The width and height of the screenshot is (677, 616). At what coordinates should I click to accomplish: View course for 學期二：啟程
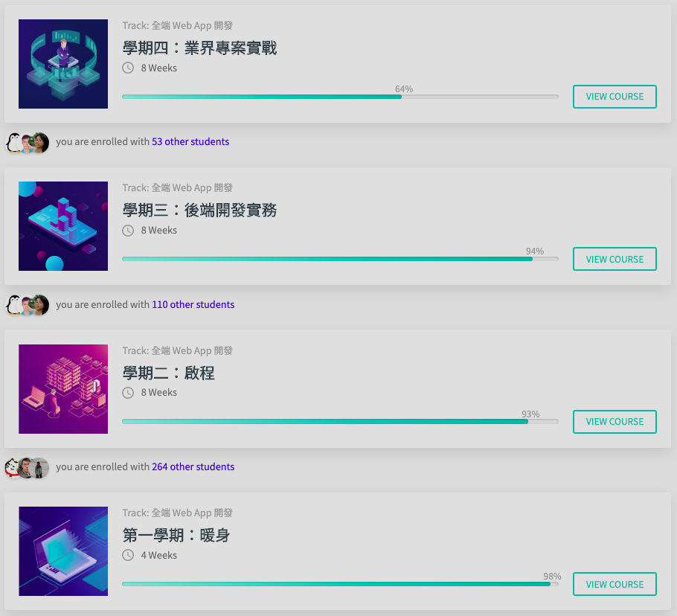coord(615,422)
